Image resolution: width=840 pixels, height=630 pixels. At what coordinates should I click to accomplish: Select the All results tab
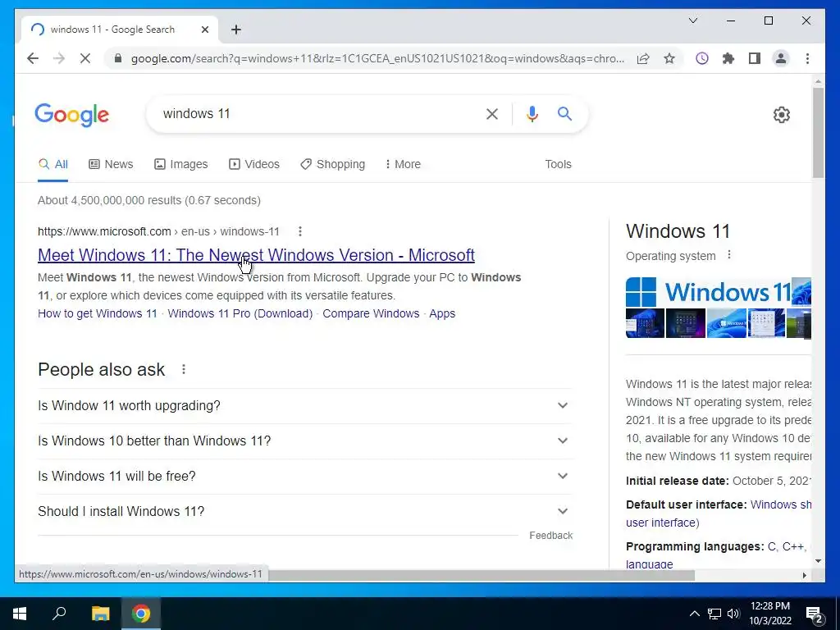pyautogui.click(x=53, y=164)
